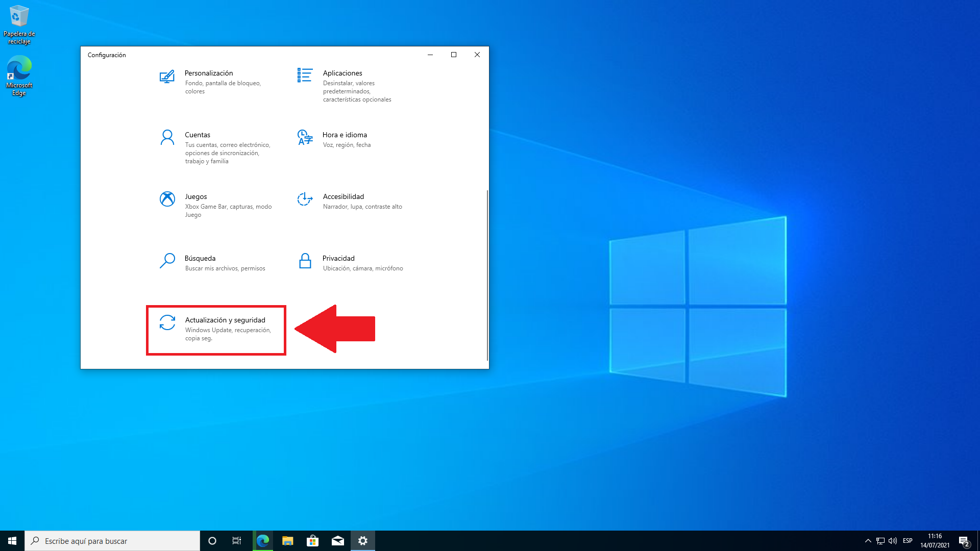980x551 pixels.
Task: Click the Cuentas person icon
Action: tap(167, 137)
